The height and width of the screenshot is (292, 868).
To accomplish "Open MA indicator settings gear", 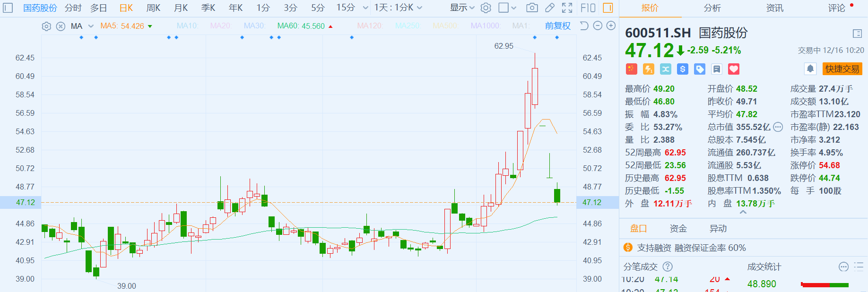I will [x=46, y=26].
